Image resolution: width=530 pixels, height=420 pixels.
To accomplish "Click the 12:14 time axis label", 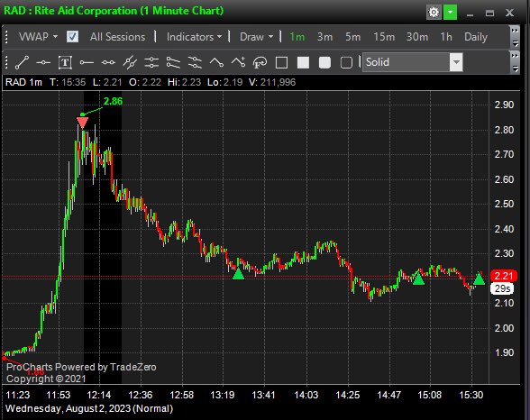I will tap(99, 395).
